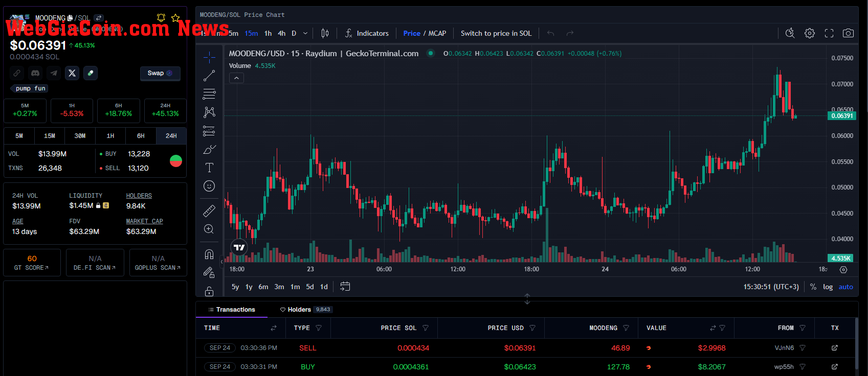The width and height of the screenshot is (868, 376).
Task: Toggle the magnet mode tool
Action: (209, 254)
